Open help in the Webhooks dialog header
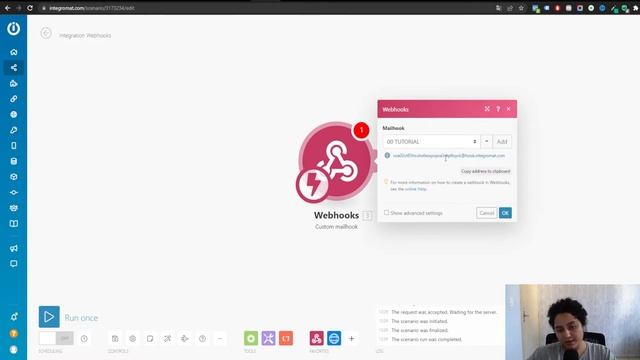The width and height of the screenshot is (640, 360). coord(498,109)
